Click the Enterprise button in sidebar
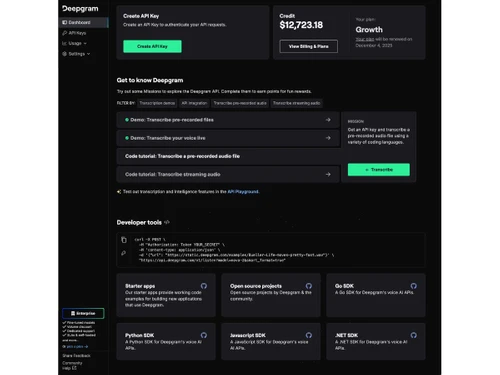Screen dimensions: 500x375 click(x=83, y=313)
